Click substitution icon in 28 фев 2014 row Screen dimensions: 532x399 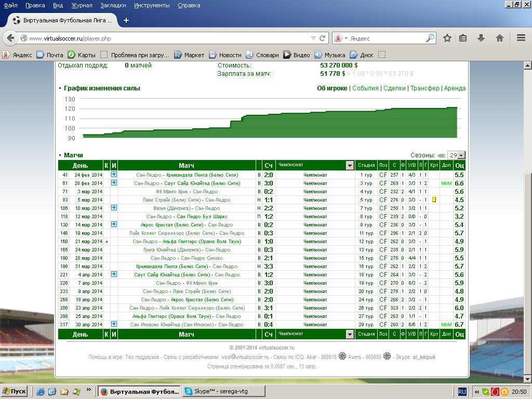click(114, 183)
